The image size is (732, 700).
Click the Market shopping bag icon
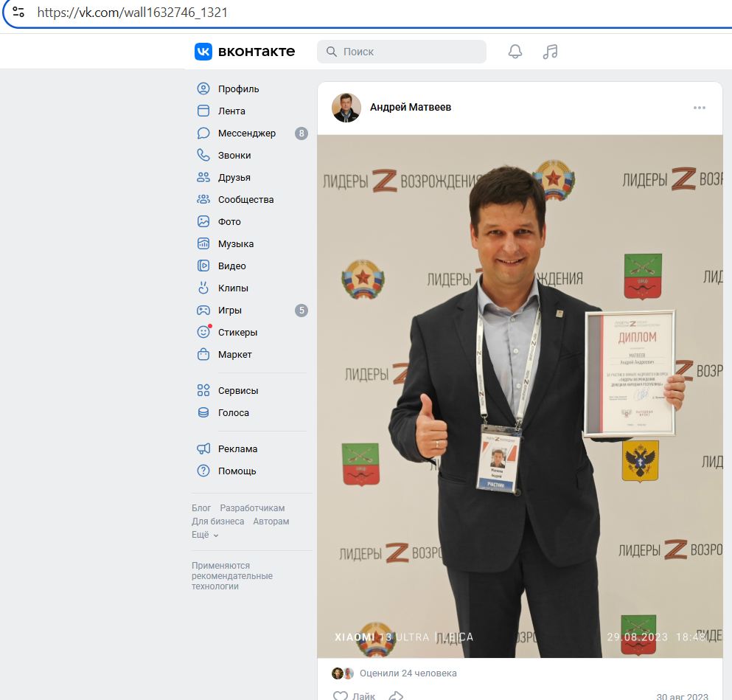[203, 355]
